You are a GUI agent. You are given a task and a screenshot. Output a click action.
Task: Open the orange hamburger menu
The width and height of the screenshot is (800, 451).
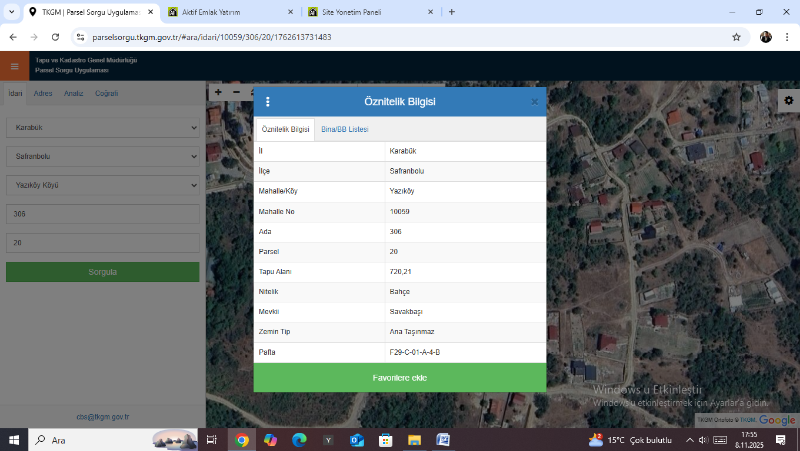pyautogui.click(x=14, y=67)
